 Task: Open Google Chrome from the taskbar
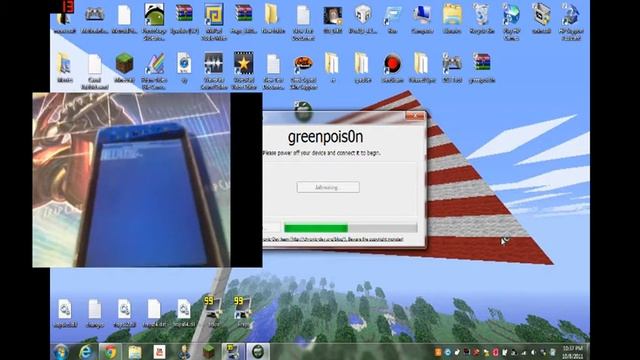[x=110, y=351]
